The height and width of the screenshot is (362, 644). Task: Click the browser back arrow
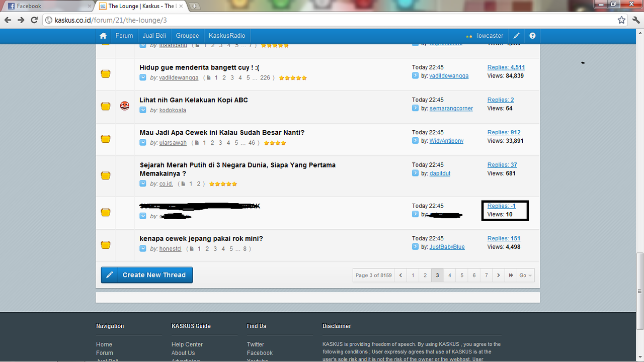8,20
